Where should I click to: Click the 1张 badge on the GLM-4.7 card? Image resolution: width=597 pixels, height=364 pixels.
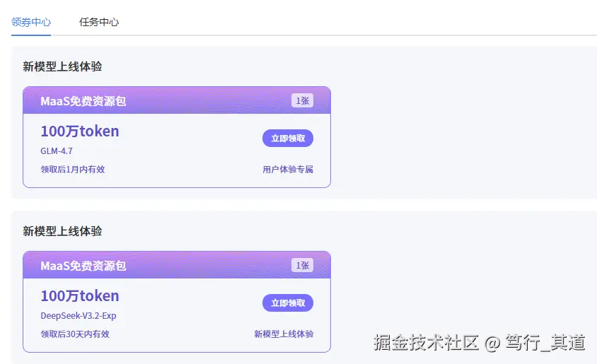point(302,101)
